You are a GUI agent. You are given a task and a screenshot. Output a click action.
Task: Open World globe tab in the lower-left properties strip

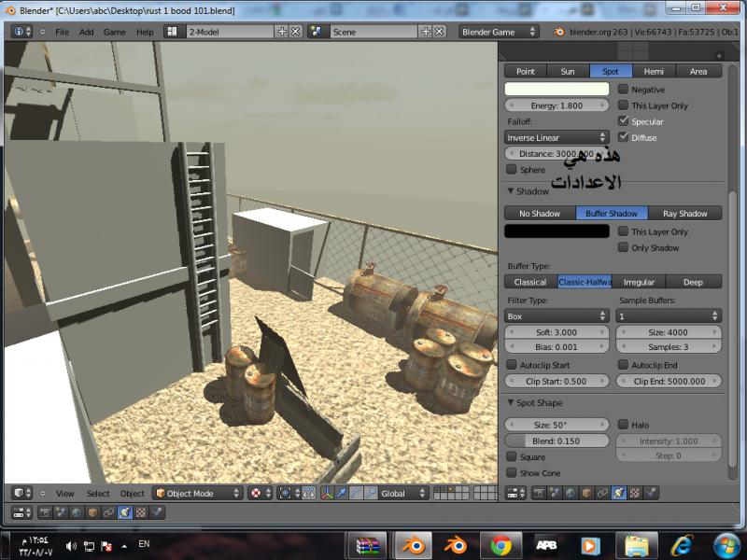pos(77,512)
